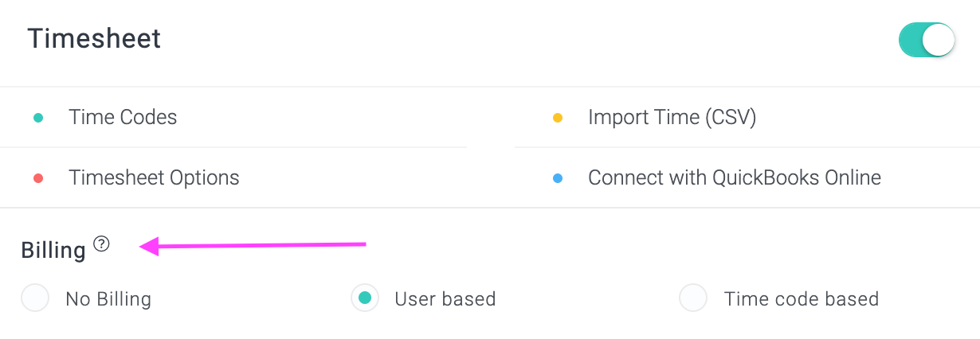The image size is (980, 339).
Task: Click the yellow dot beside Import Time
Action: click(558, 118)
